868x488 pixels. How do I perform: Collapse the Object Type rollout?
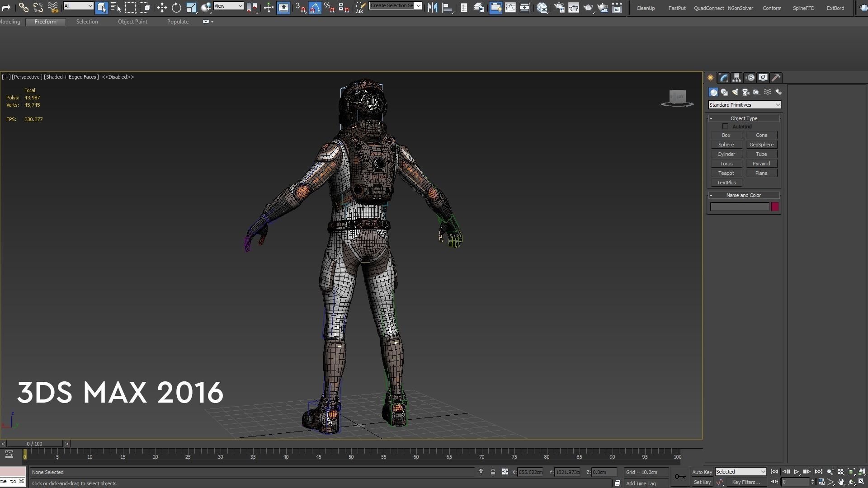click(x=744, y=118)
